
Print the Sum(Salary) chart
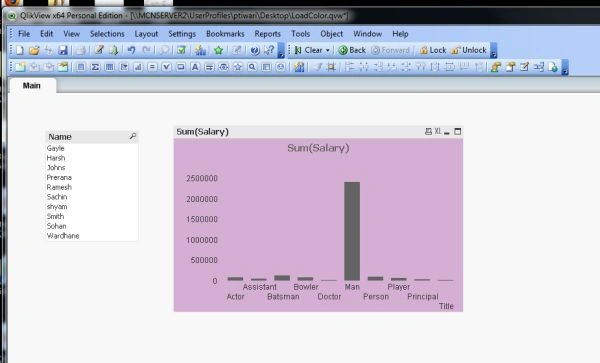click(x=428, y=132)
